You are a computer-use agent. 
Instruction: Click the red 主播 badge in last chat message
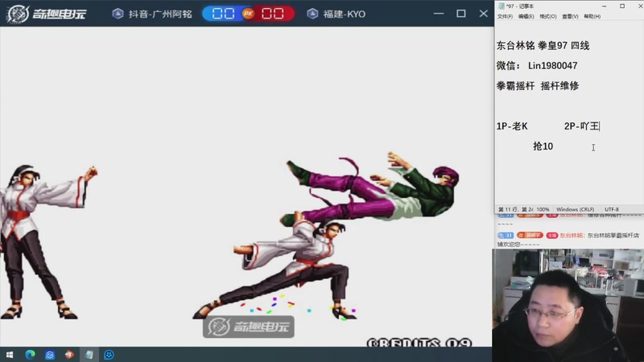(552, 235)
